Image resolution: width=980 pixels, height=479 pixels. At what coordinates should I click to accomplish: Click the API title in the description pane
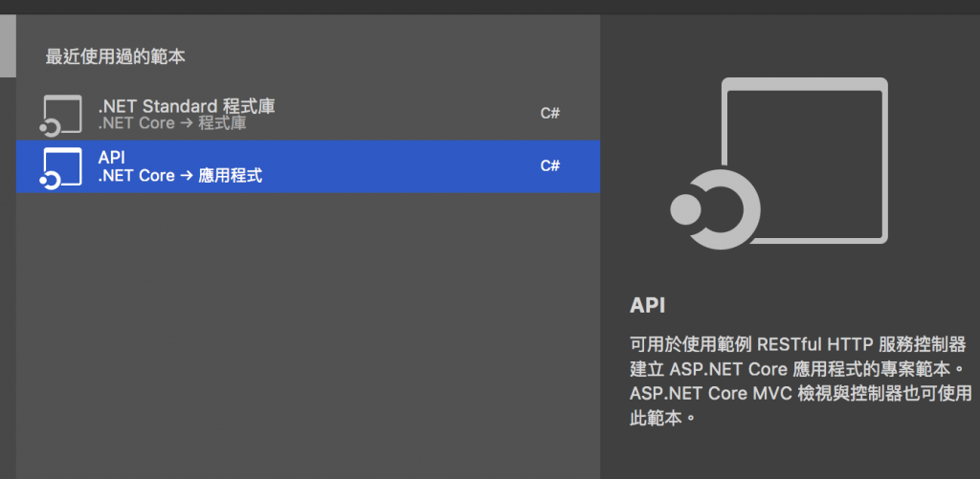(648, 306)
